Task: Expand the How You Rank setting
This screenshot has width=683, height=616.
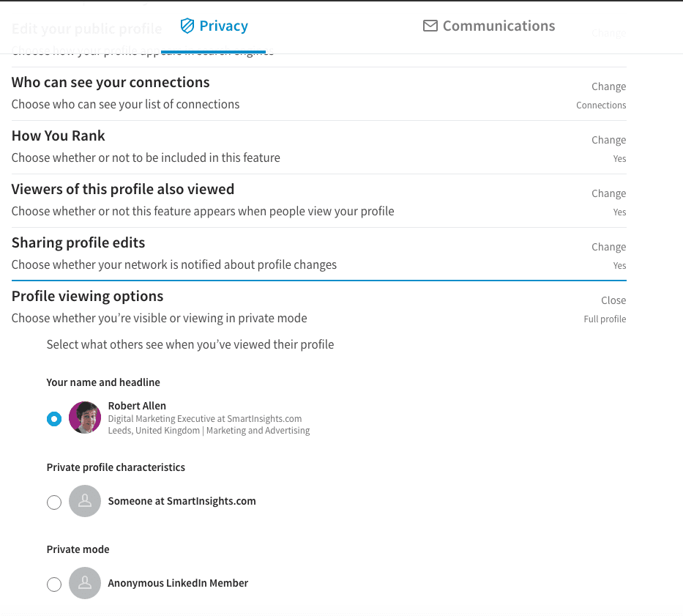Action: point(59,136)
